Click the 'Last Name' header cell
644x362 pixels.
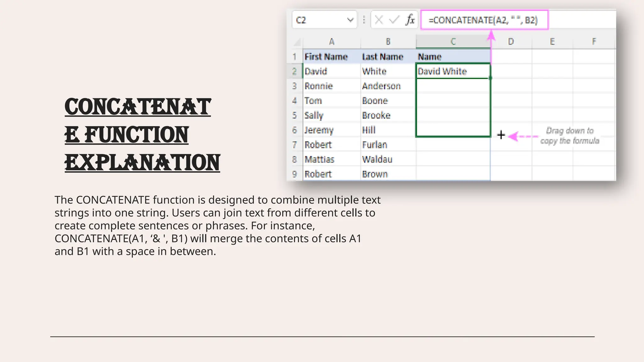(x=388, y=57)
